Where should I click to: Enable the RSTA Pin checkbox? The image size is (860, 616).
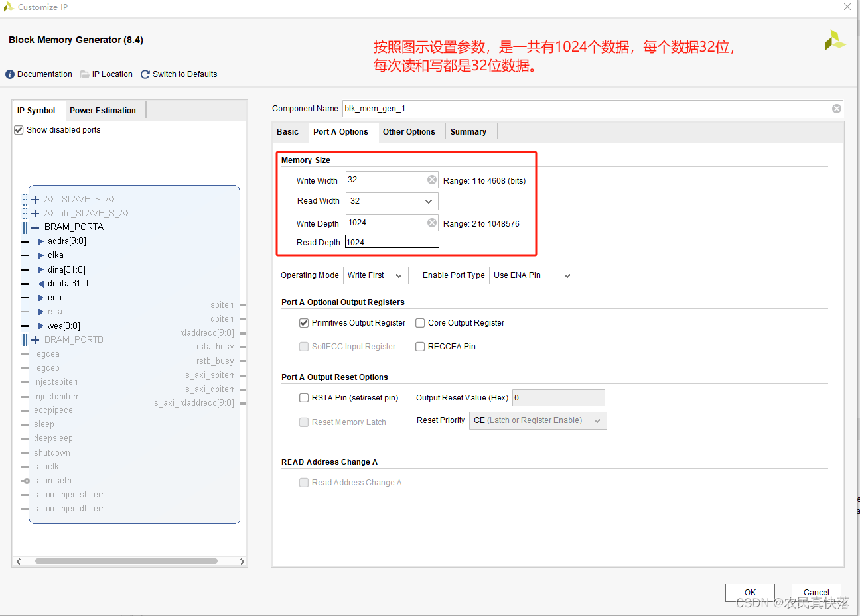pyautogui.click(x=304, y=398)
